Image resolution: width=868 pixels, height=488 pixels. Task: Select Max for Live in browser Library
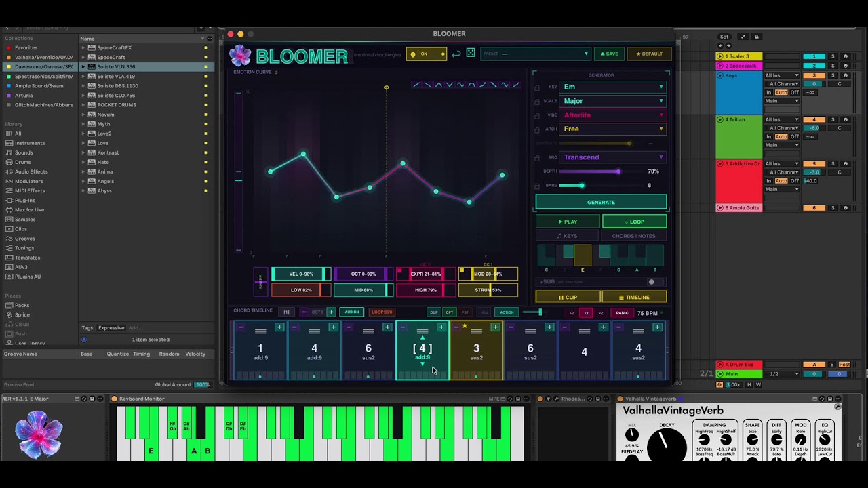click(x=29, y=209)
